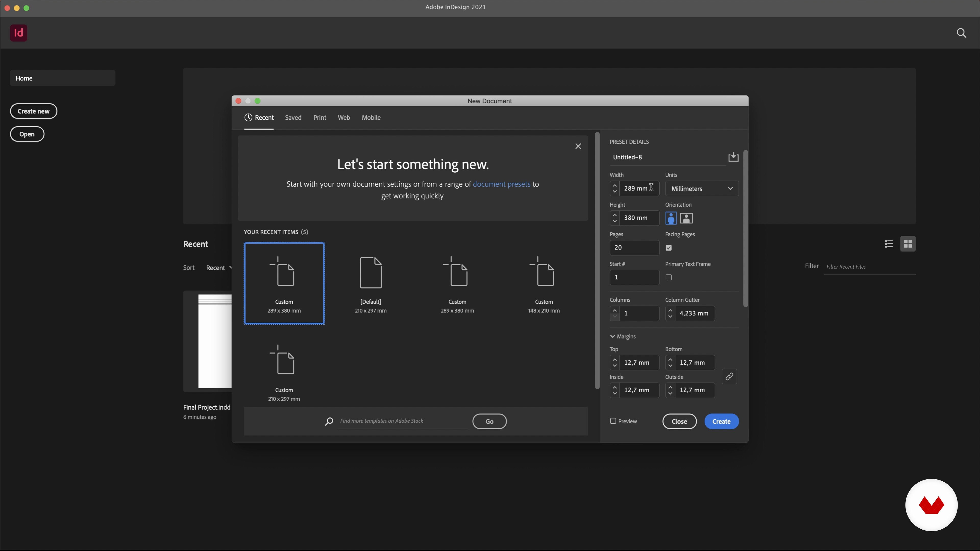The width and height of the screenshot is (980, 551).
Task: Select the Recent tab
Action: point(259,118)
